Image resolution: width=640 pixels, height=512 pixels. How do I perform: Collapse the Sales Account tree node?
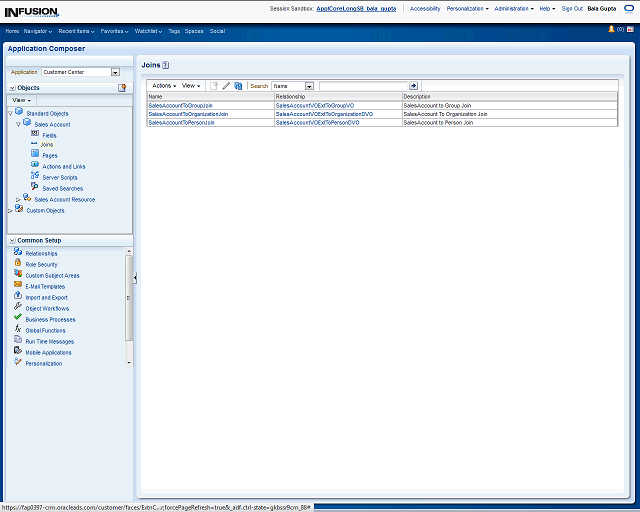tap(18, 124)
